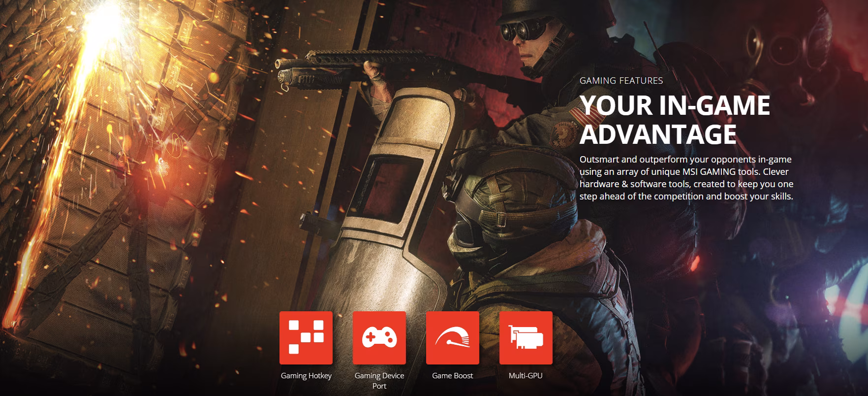This screenshot has width=868, height=396.
Task: Click the YOUR IN-GAME ADVANTAGE headline
Action: [675, 119]
